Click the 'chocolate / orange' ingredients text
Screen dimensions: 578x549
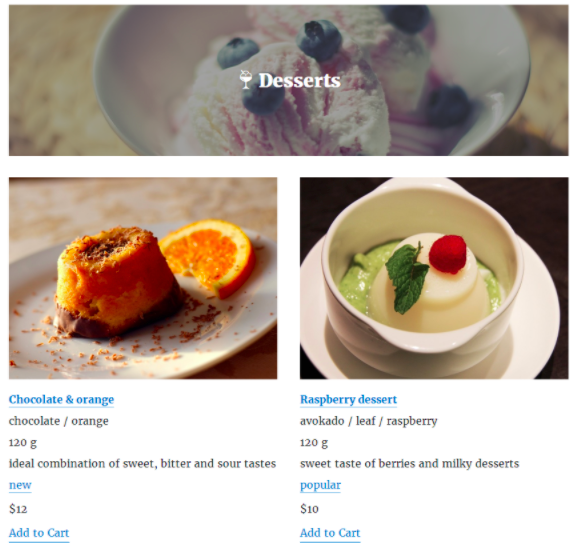pos(59,421)
